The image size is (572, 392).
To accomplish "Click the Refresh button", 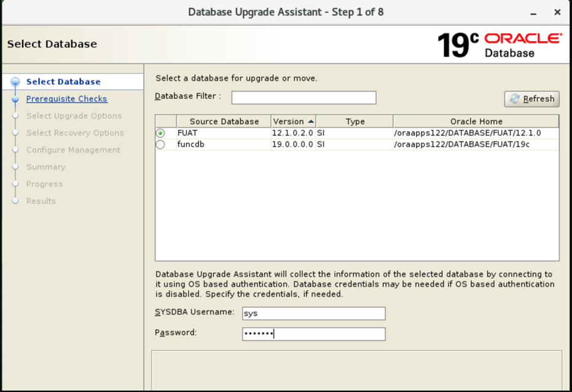I will pos(532,99).
